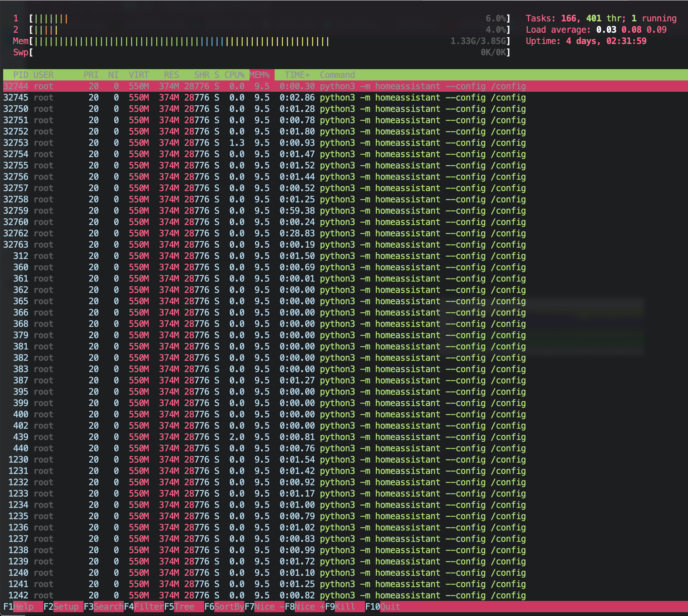Sort by the NI column header
This screenshot has height=616, width=688.
113,75
